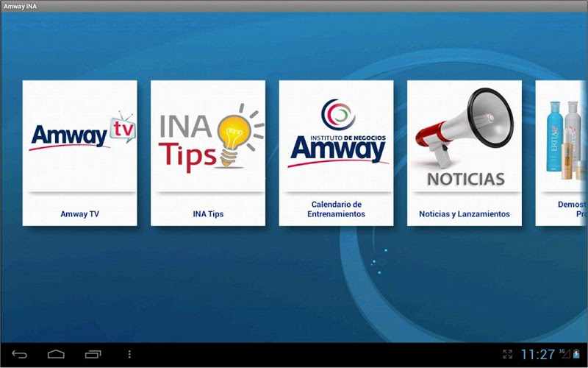
Task: Tap the 3G signal indicator
Action: pyautogui.click(x=564, y=354)
